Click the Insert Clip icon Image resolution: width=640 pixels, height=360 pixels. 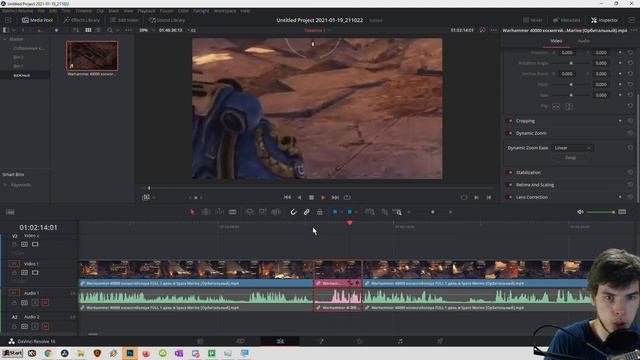point(249,212)
